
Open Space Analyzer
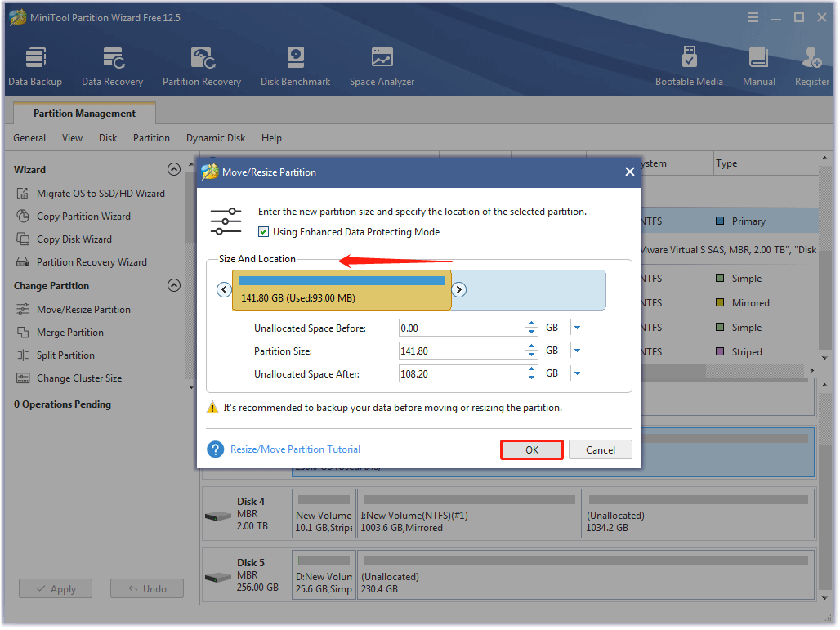click(x=382, y=67)
